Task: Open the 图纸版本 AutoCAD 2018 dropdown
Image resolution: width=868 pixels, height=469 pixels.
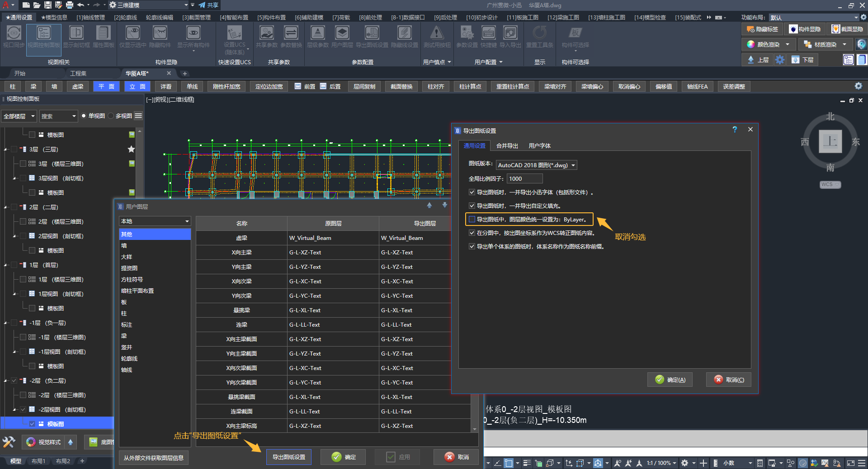Action: pos(536,165)
